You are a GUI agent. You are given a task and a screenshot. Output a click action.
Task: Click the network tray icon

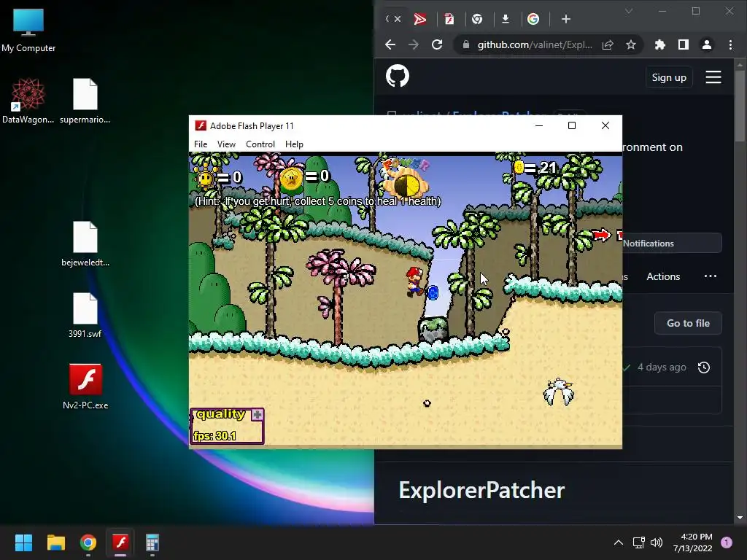coord(638,542)
